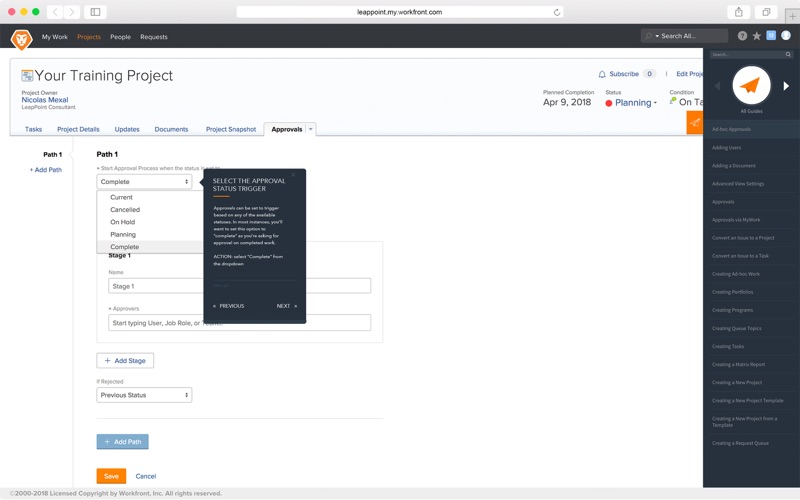800x500 pixels.
Task: Open favorites star icon
Action: click(x=757, y=36)
